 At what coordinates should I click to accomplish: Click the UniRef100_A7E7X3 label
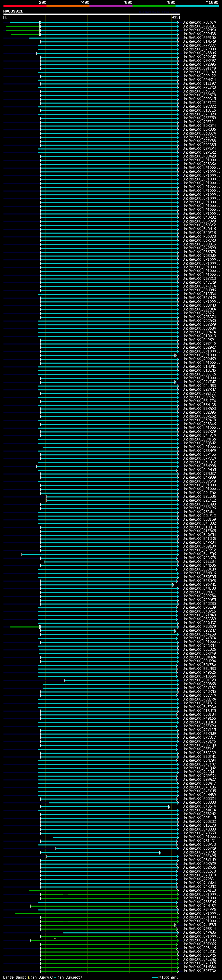point(199,88)
